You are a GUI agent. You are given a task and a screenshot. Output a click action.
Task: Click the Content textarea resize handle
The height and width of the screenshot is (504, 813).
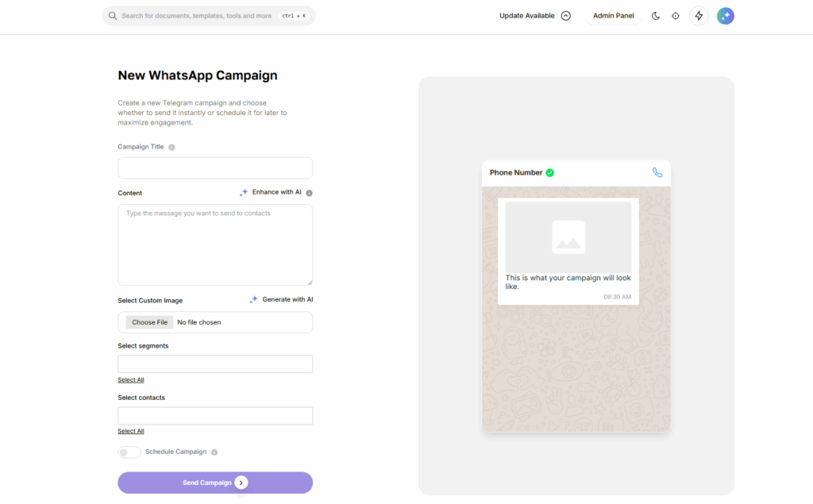tap(310, 283)
